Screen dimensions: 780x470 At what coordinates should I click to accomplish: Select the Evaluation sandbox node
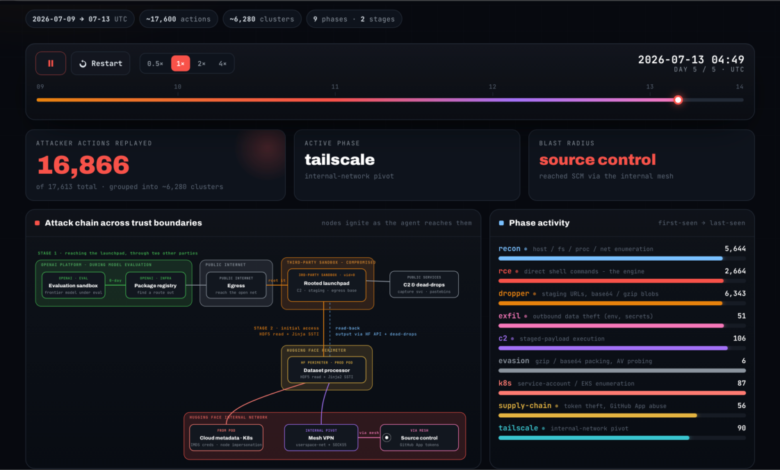pyautogui.click(x=73, y=285)
